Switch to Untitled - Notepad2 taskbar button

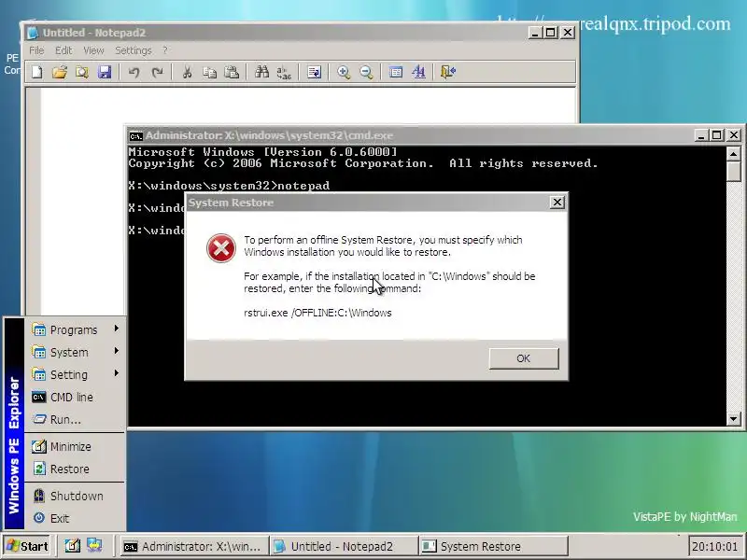click(x=344, y=546)
